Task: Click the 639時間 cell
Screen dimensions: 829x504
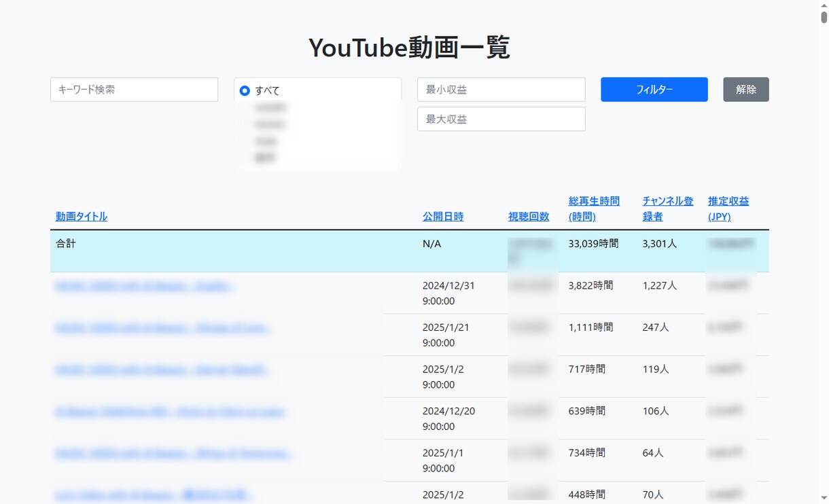Action: point(586,412)
